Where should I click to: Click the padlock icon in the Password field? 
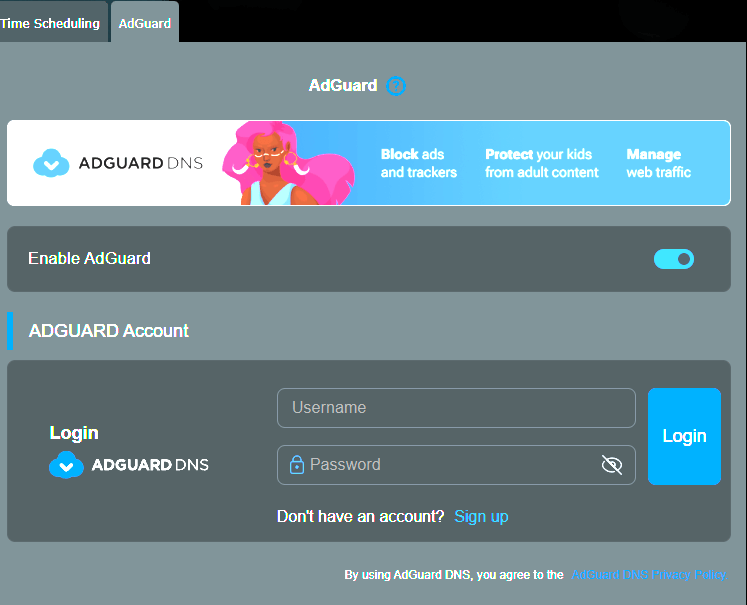point(296,465)
